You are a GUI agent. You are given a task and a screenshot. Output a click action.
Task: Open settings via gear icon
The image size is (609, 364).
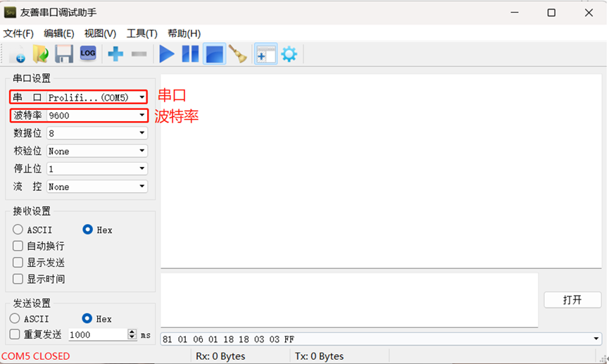tap(289, 54)
